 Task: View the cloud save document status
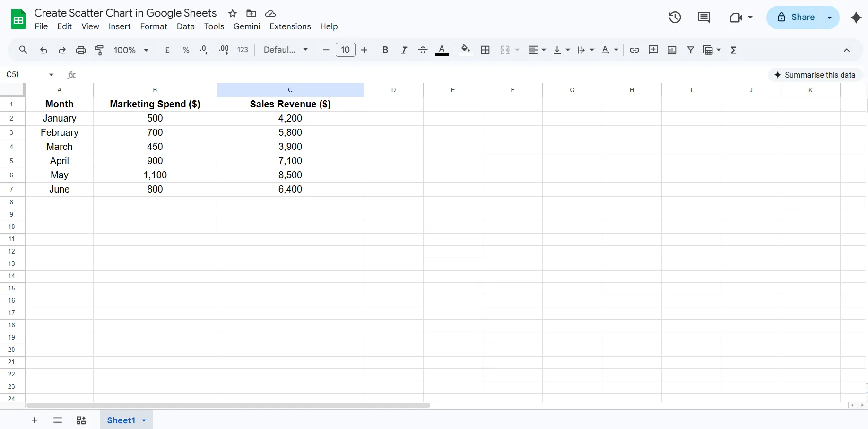(270, 13)
